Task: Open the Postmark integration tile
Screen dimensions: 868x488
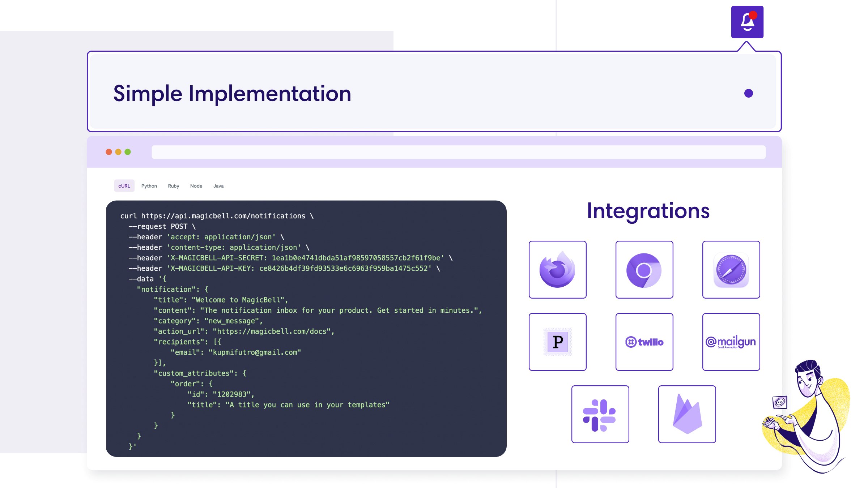Action: [557, 342]
